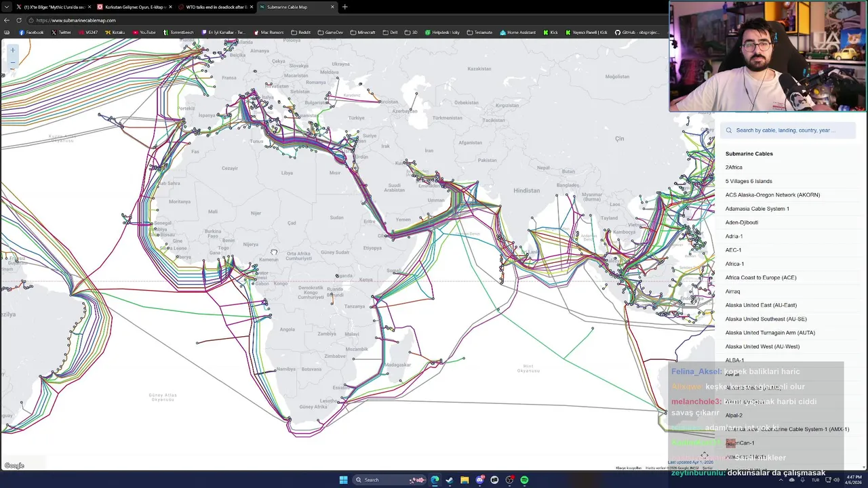The width and height of the screenshot is (868, 488).
Task: Zoom in the cable map
Action: tap(12, 50)
